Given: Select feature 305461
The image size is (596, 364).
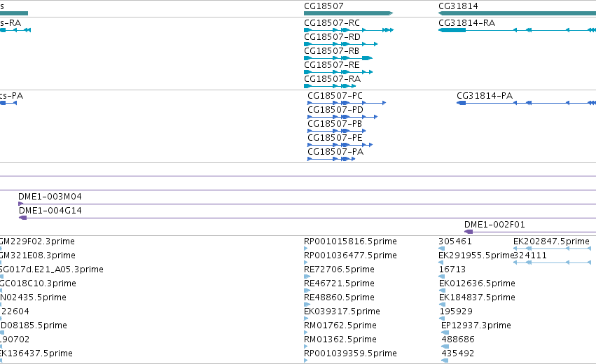Looking at the screenshot, I should [x=455, y=241].
